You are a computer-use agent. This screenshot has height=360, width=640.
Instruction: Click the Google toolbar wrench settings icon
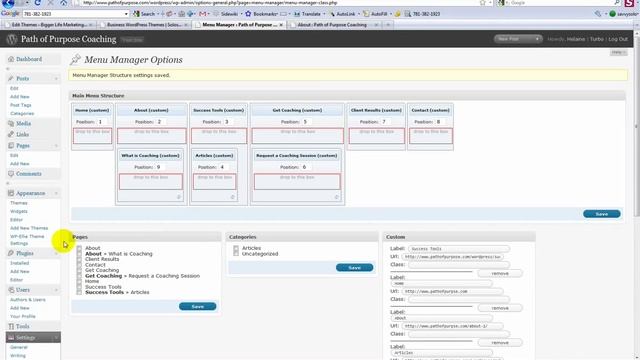[x=598, y=14]
